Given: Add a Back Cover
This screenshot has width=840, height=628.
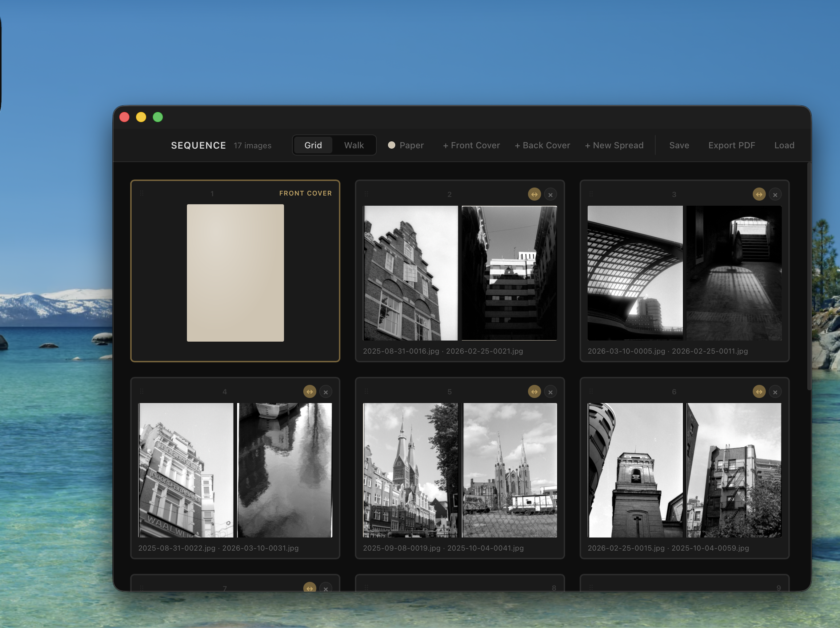Looking at the screenshot, I should pos(542,145).
